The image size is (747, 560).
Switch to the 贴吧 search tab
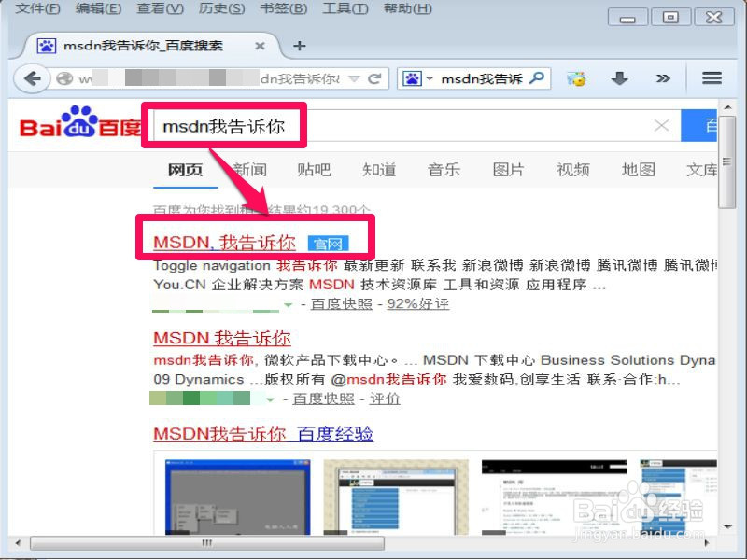(314, 170)
